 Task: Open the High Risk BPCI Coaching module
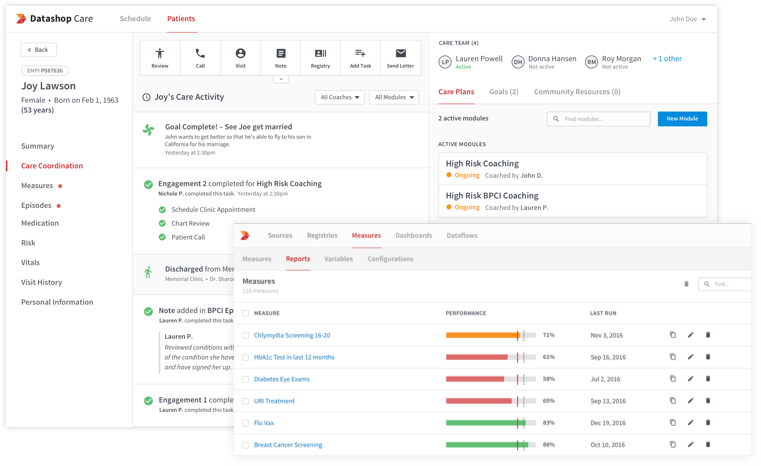(573, 201)
